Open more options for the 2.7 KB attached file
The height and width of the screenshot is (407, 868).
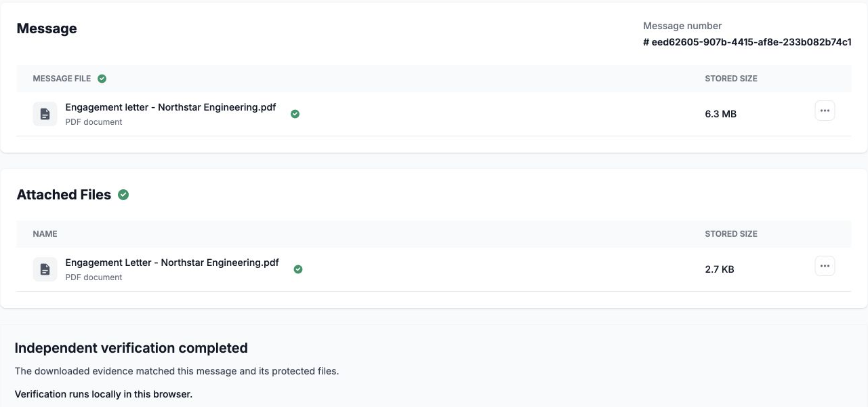[825, 266]
